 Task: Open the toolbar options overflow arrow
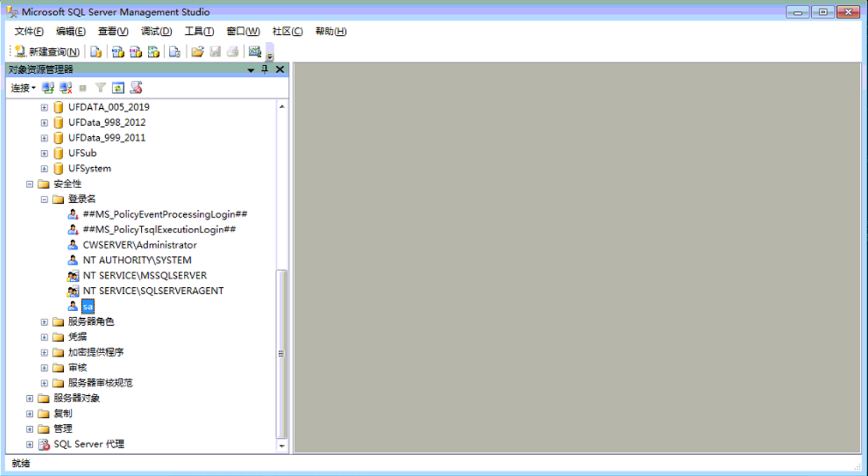tap(270, 54)
